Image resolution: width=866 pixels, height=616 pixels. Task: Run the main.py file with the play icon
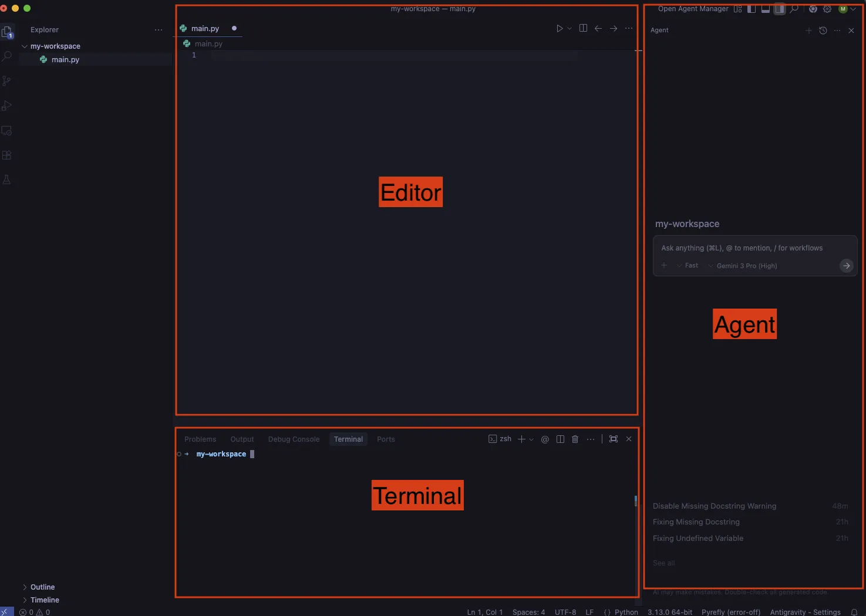pyautogui.click(x=559, y=28)
